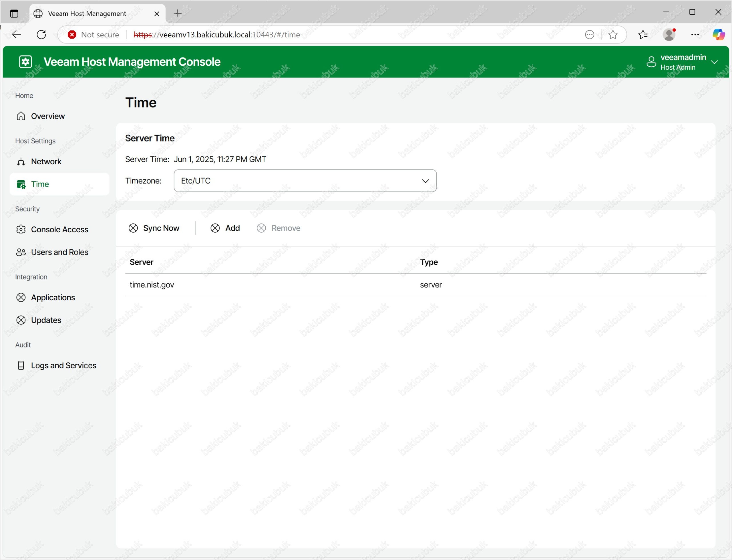Add page to favorites star icon
This screenshot has height=560, width=732.
coord(613,35)
